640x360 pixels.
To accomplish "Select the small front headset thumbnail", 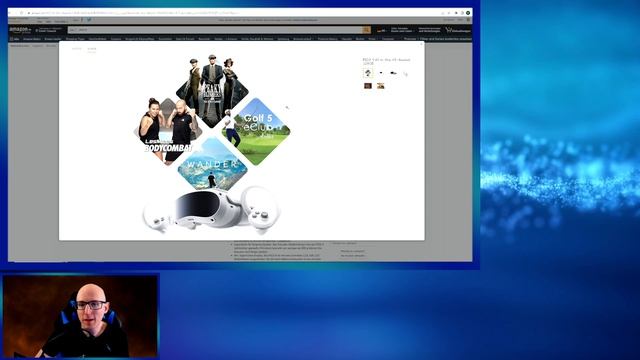I will 381,73.
